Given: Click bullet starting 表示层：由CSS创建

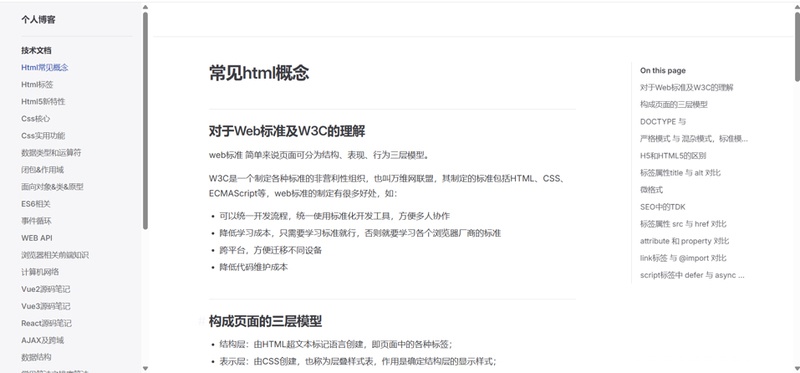Looking at the screenshot, I should coord(358,362).
